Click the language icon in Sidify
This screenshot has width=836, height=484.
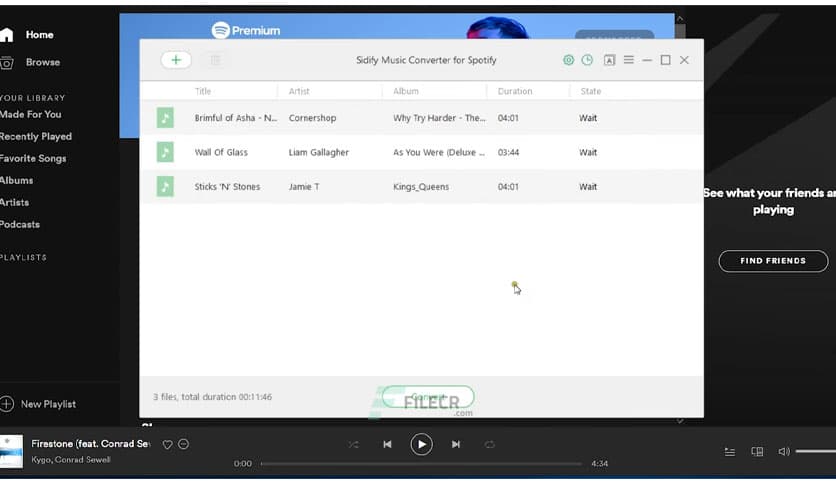pos(609,60)
